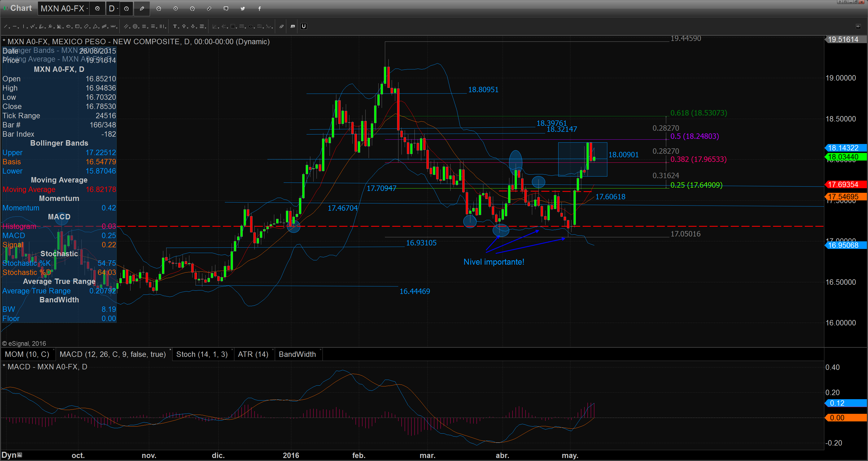Toggle the drawing toolbar pencil button
The width and height of the screenshot is (868, 461).
(142, 8)
